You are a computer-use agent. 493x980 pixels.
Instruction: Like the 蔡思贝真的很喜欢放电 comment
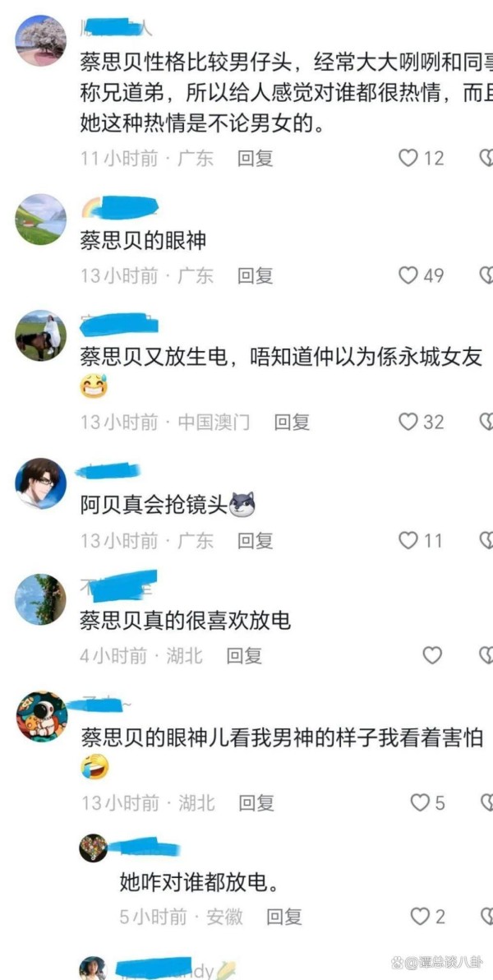[432, 655]
